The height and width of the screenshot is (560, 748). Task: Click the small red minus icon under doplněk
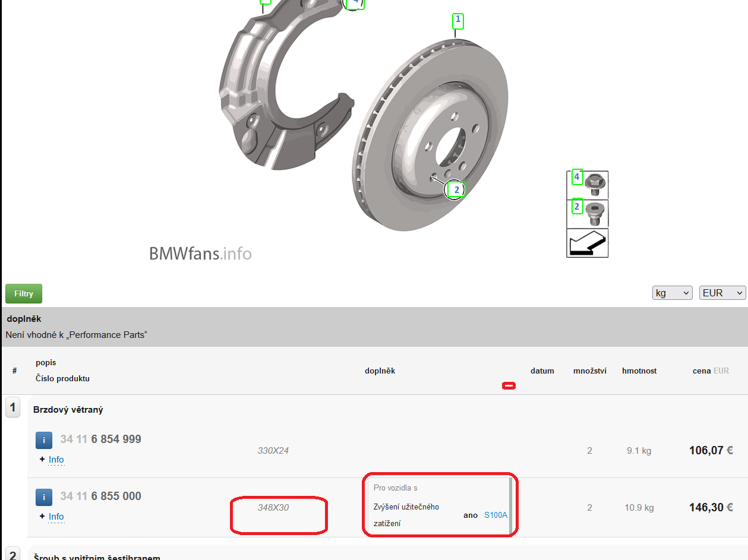pyautogui.click(x=509, y=386)
